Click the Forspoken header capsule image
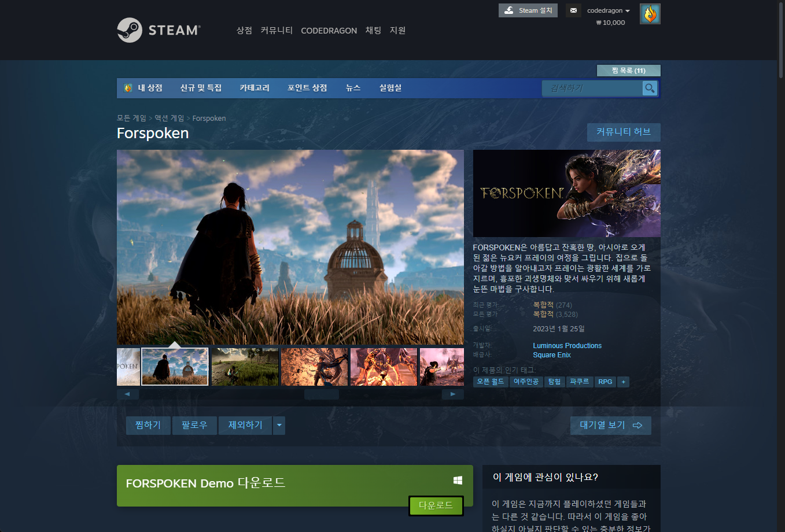The image size is (785, 532). click(567, 193)
